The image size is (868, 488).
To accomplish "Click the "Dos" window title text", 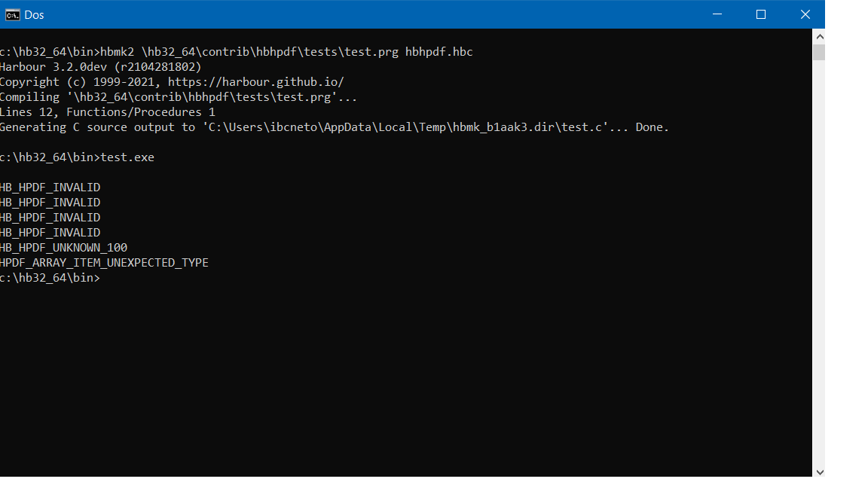I will [34, 15].
